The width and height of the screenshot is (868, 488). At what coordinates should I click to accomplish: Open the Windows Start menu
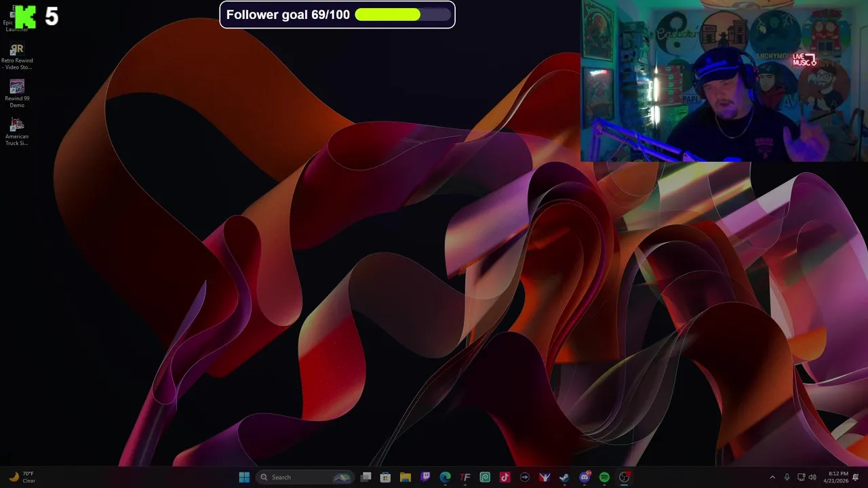[x=244, y=477]
